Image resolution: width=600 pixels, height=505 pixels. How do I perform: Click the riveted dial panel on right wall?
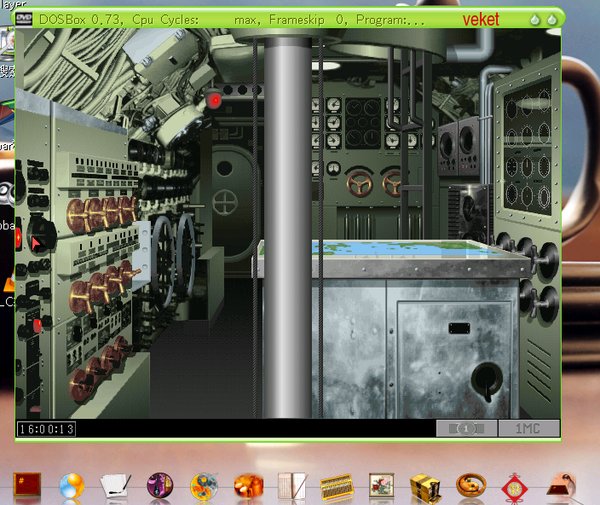528,147
